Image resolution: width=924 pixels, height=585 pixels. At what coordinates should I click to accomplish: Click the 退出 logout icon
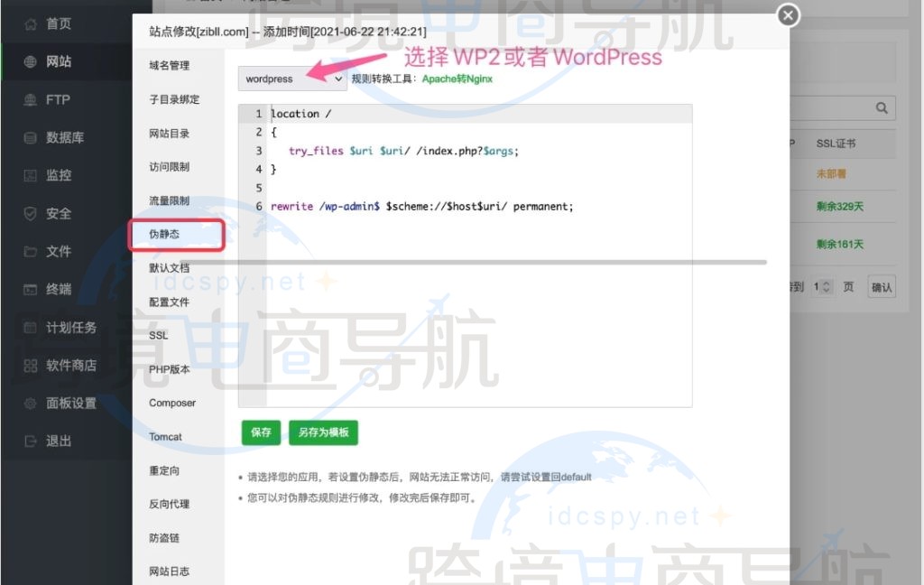point(48,441)
